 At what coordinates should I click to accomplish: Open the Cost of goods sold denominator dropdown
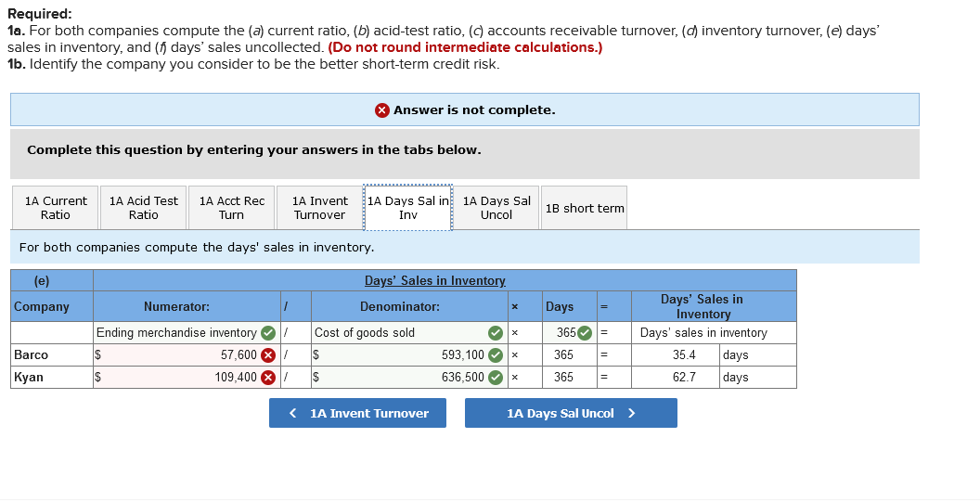click(408, 333)
